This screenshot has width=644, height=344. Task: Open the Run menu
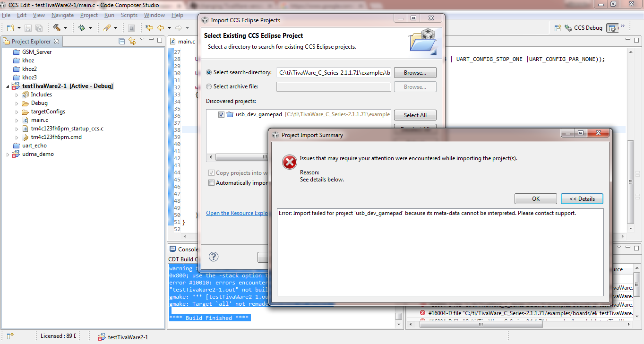(109, 15)
